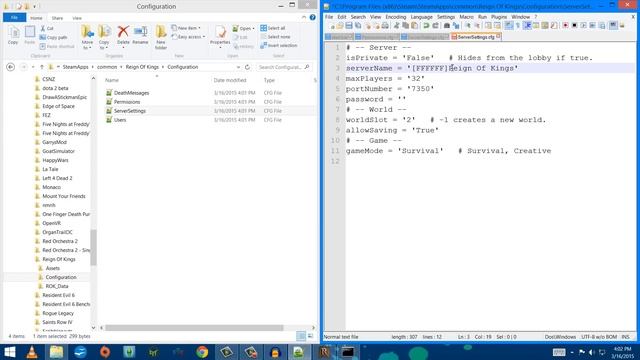Screen dimensions: 640x360
Task: Expand the Easy access dropdown
Action: [204, 37]
